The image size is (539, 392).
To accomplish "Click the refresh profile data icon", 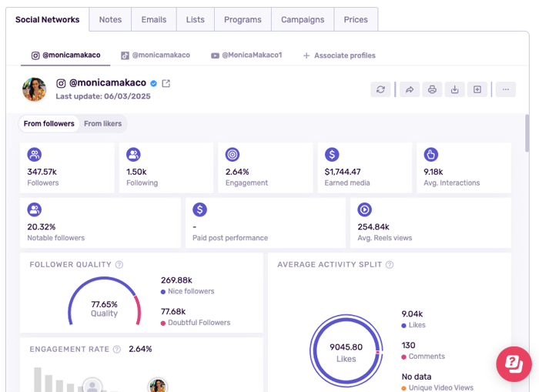I will (x=380, y=89).
